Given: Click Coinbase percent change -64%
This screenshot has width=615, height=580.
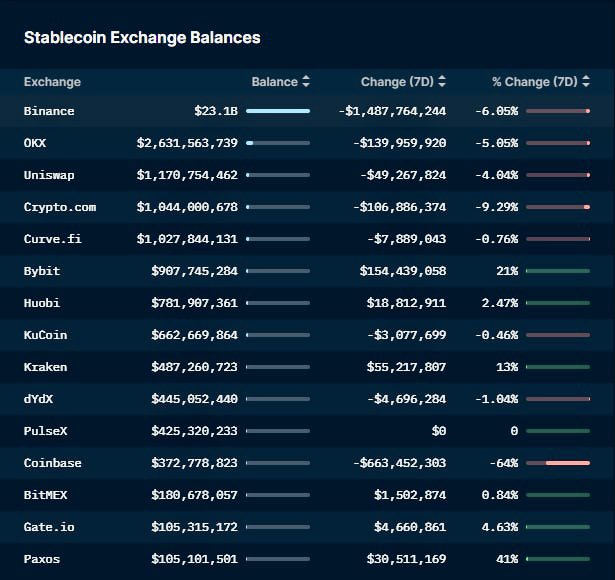Looking at the screenshot, I should [504, 463].
